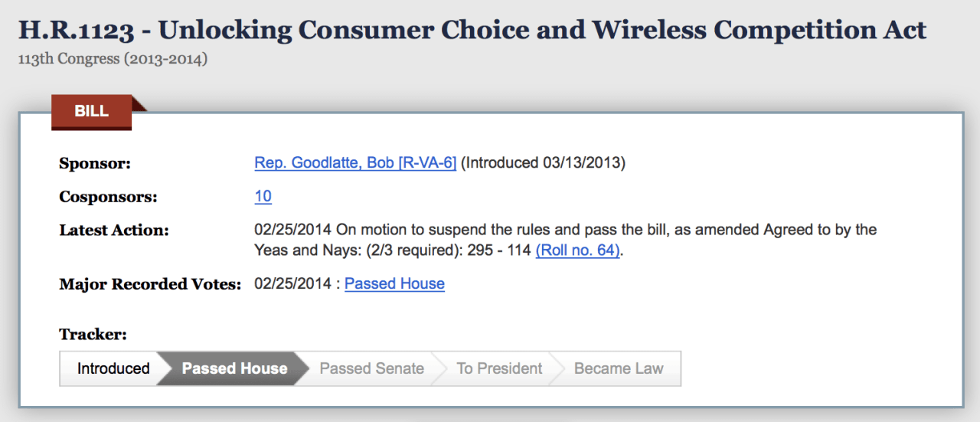The height and width of the screenshot is (422, 980).
Task: Click the 02/25/2014 date beside Major Recorded Votes
Action: tap(293, 284)
